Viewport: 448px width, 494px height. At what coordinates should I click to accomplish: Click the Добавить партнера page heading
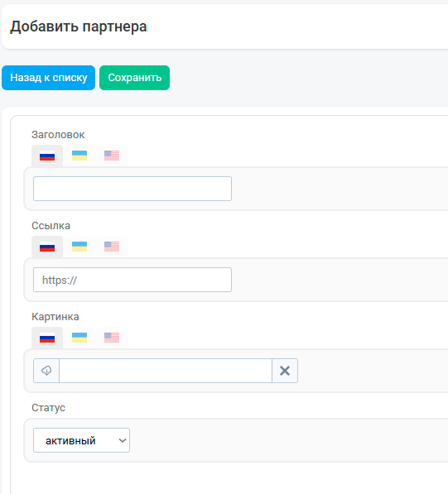[79, 26]
